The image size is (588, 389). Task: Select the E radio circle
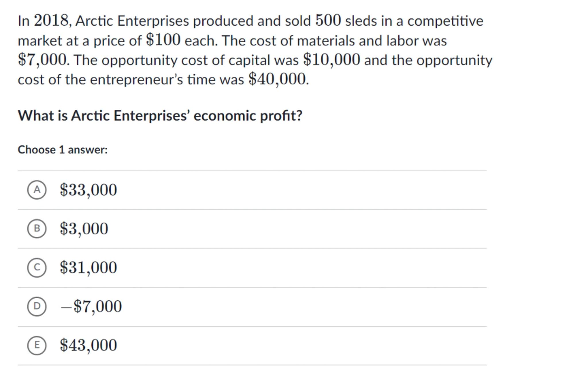[37, 345]
